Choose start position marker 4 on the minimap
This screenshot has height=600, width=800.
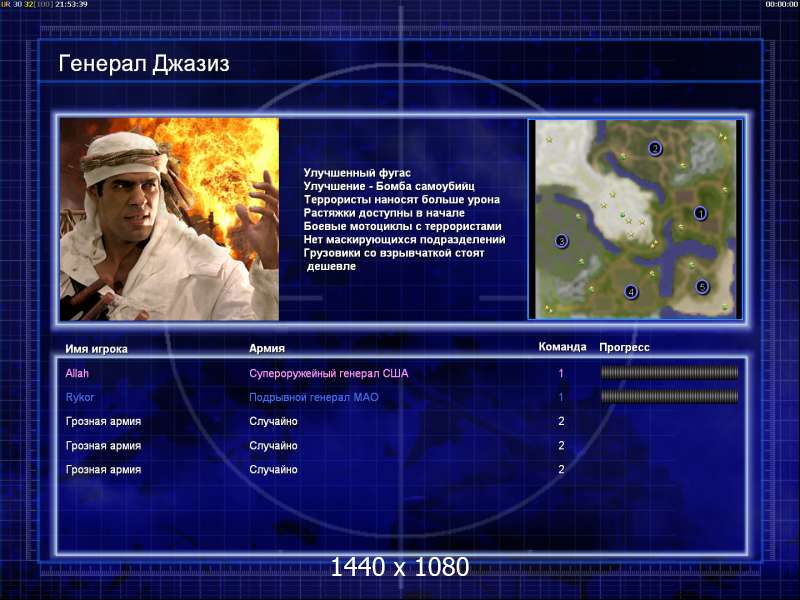coord(631,292)
